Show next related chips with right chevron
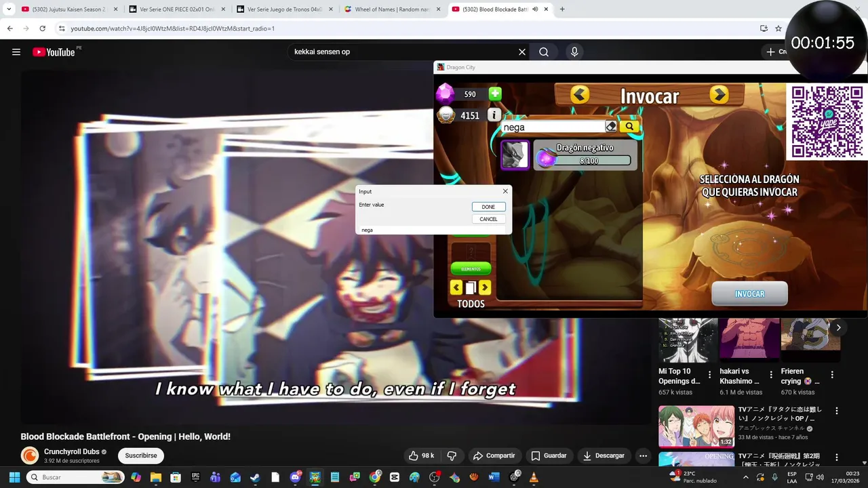 click(838, 327)
